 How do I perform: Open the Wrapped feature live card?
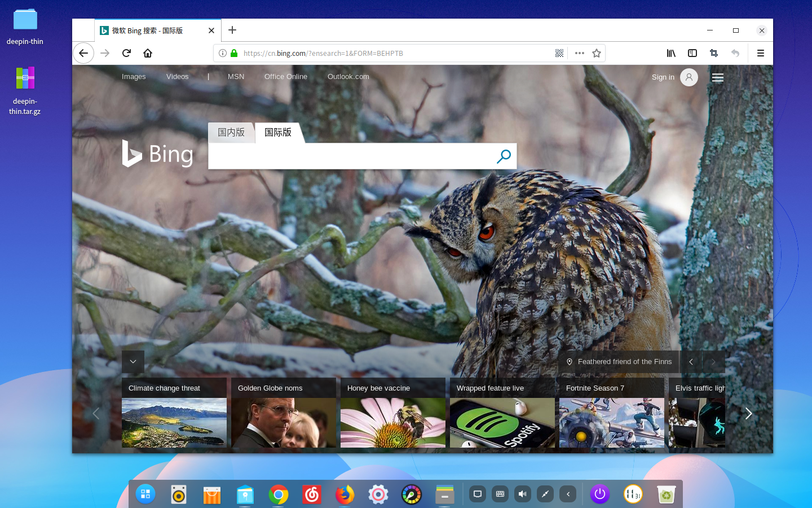(x=502, y=413)
